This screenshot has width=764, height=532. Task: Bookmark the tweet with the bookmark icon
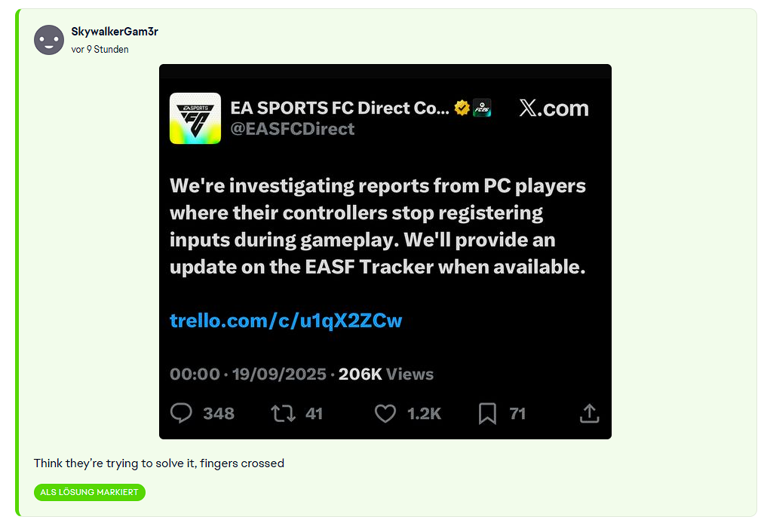click(x=487, y=413)
